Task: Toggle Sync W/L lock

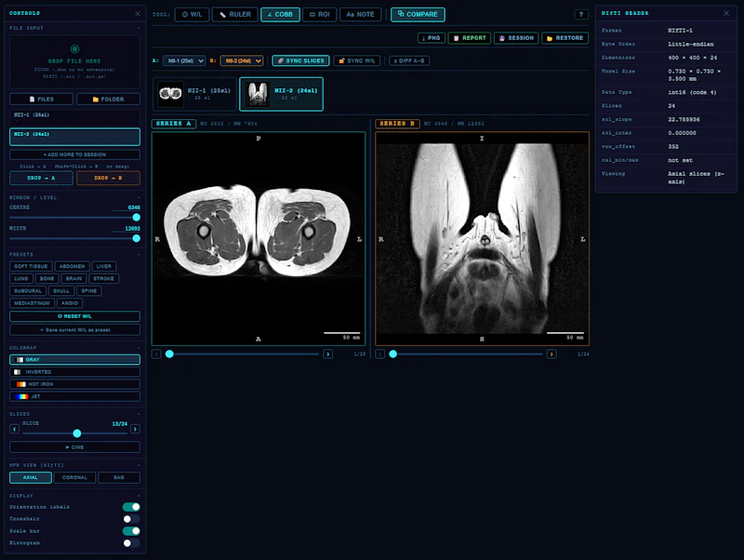Action: click(357, 60)
